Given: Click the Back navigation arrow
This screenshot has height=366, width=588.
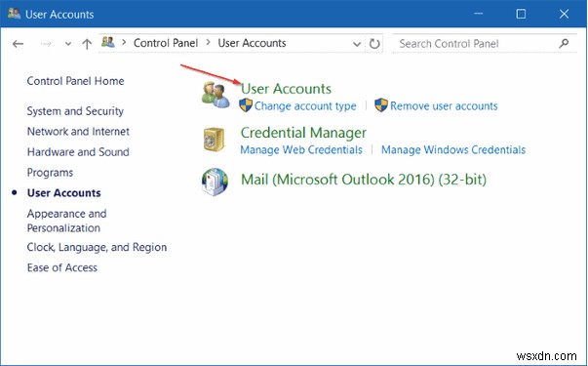Looking at the screenshot, I should point(18,44).
